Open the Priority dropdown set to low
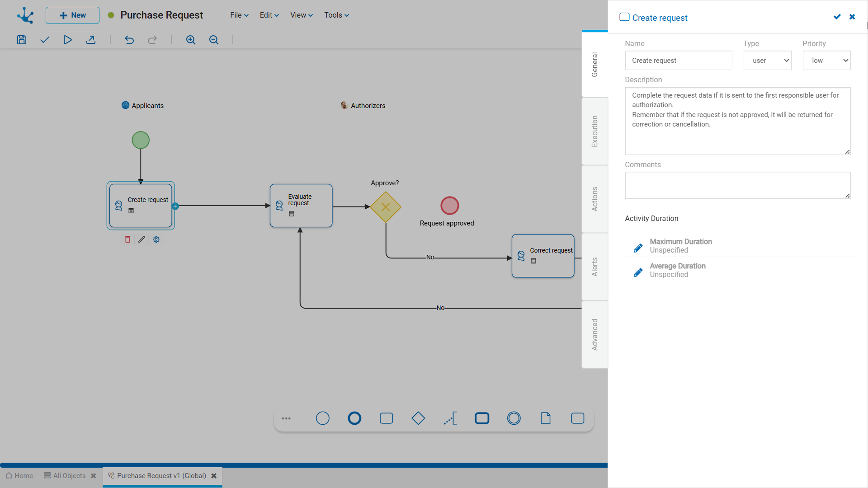 (826, 61)
